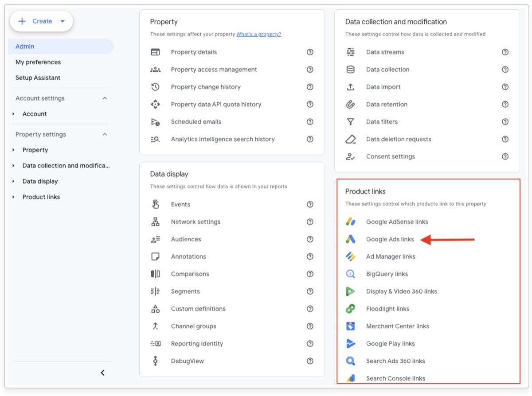The image size is (532, 396).
Task: Click the Data retention paperclip icon
Action: 351,105
